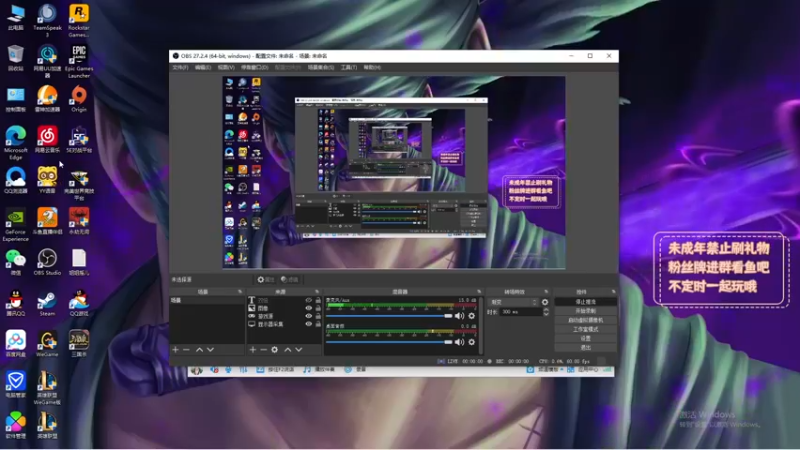Viewport: 800px width, 450px height.
Task: Click 开始录制 start recording button
Action: (x=585, y=311)
